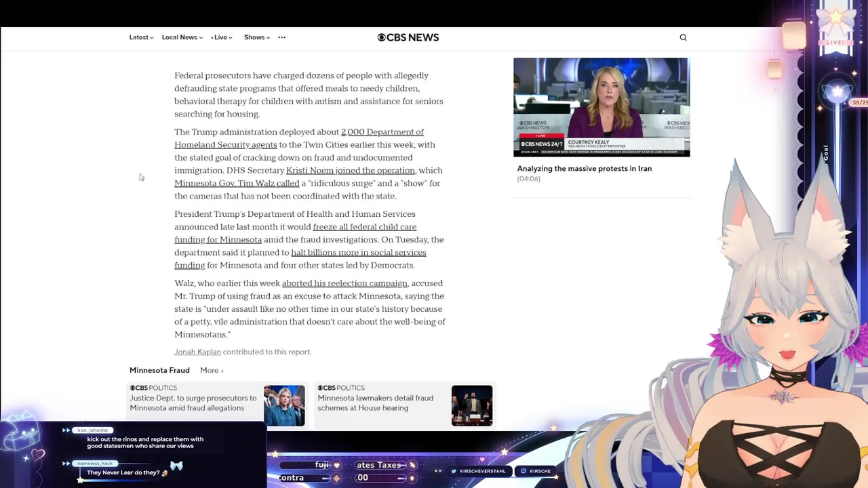Follow the aborted his reelection campaign link

[344, 283]
